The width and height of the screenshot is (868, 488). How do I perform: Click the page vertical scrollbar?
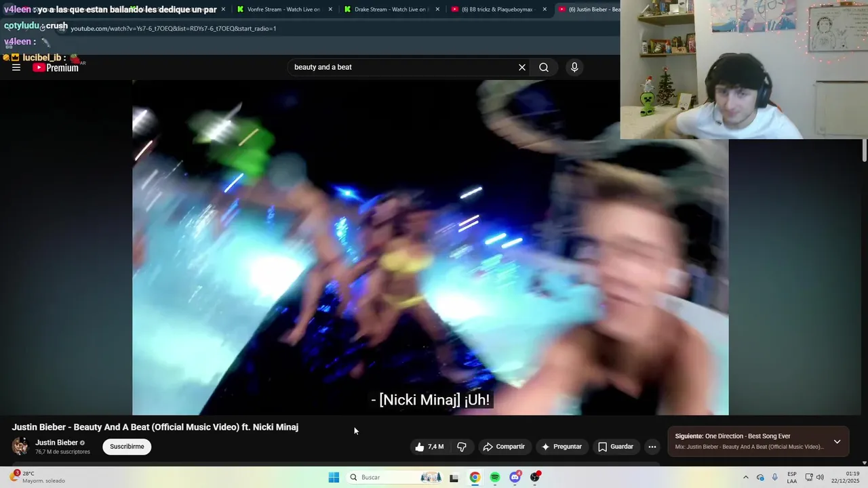[x=865, y=150]
